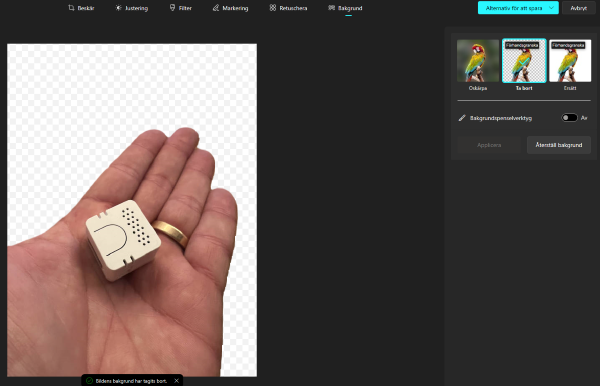Viewport: 600px width, 386px height.
Task: Enable the Bakgrundspenselverktyg switch
Action: (x=569, y=118)
